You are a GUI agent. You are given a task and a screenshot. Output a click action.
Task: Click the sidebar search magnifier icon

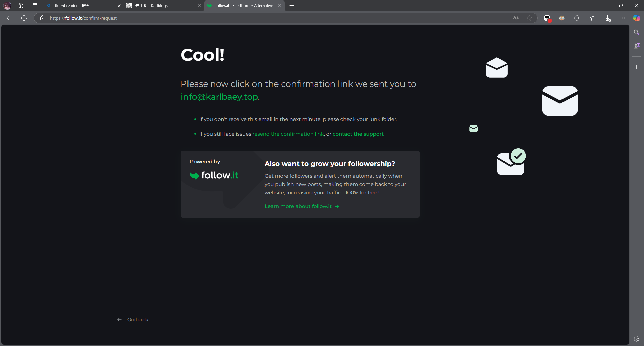tap(636, 32)
